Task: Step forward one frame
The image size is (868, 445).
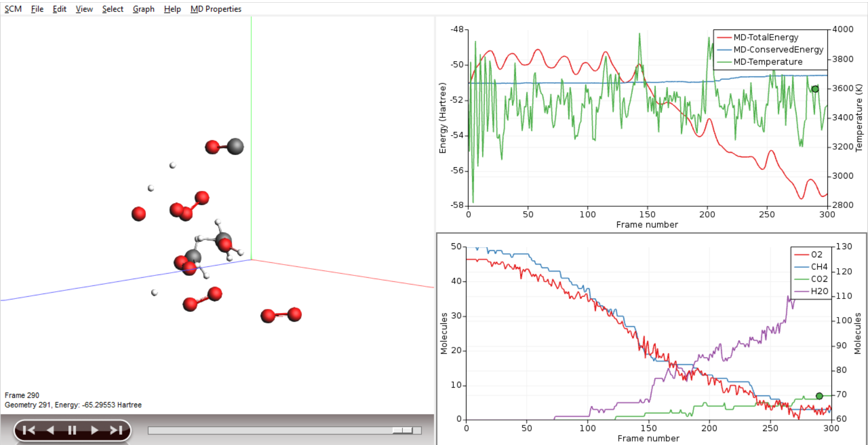Action: tap(94, 430)
